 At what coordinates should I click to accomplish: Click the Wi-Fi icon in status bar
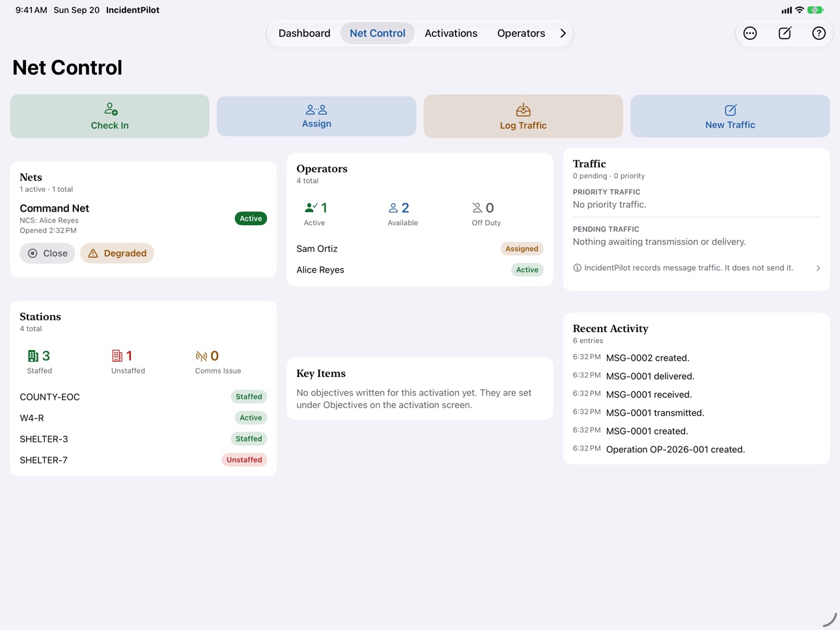pyautogui.click(x=799, y=10)
